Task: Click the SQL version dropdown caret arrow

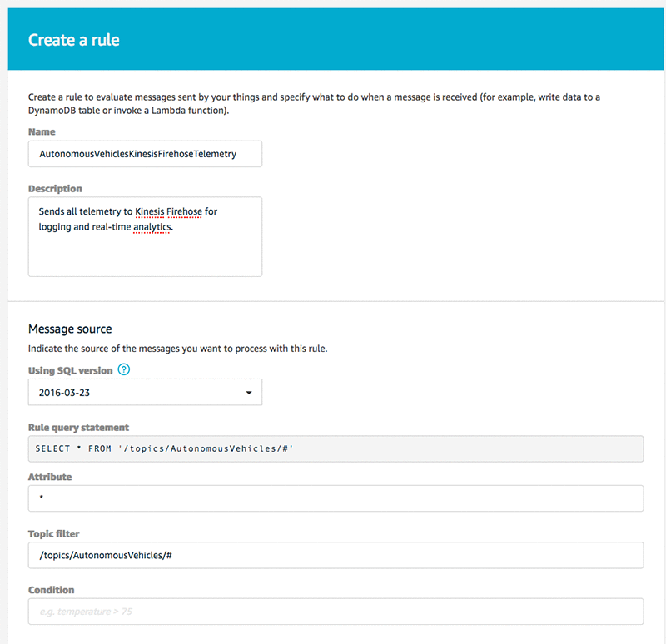Action: coord(249,393)
